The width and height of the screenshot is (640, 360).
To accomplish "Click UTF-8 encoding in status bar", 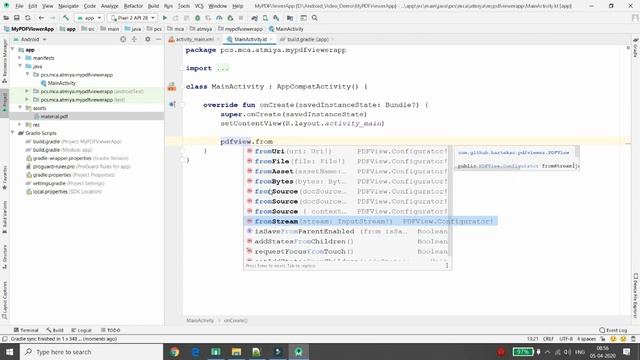I will tap(566, 339).
